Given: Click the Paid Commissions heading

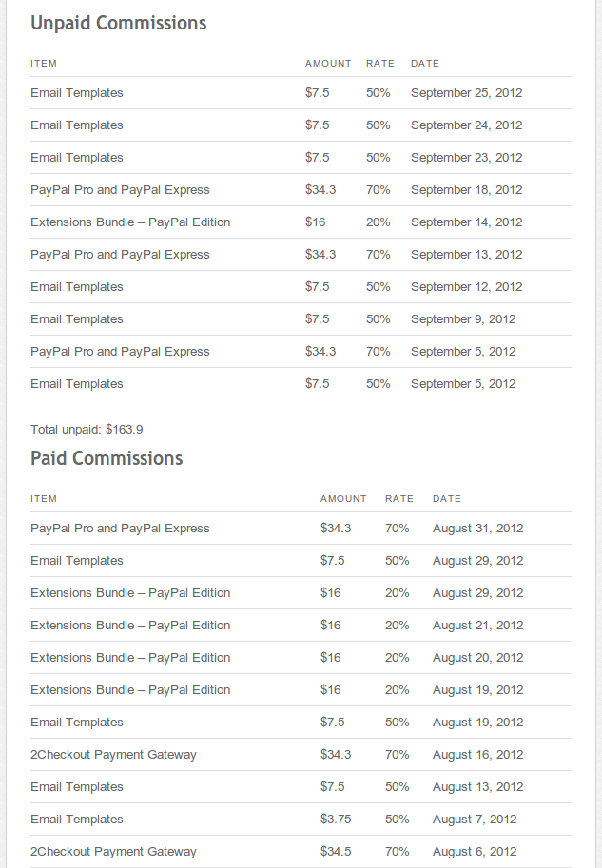Looking at the screenshot, I should (x=107, y=458).
